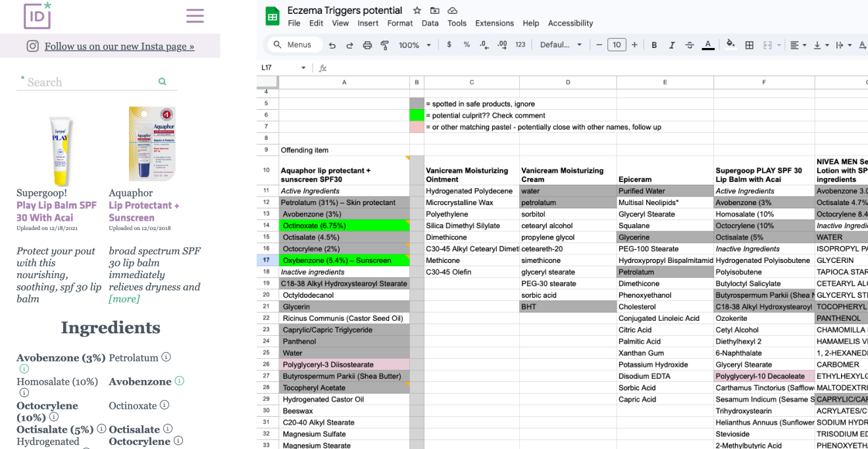868x449 pixels.
Task: Click the Print icon
Action: pos(367,45)
